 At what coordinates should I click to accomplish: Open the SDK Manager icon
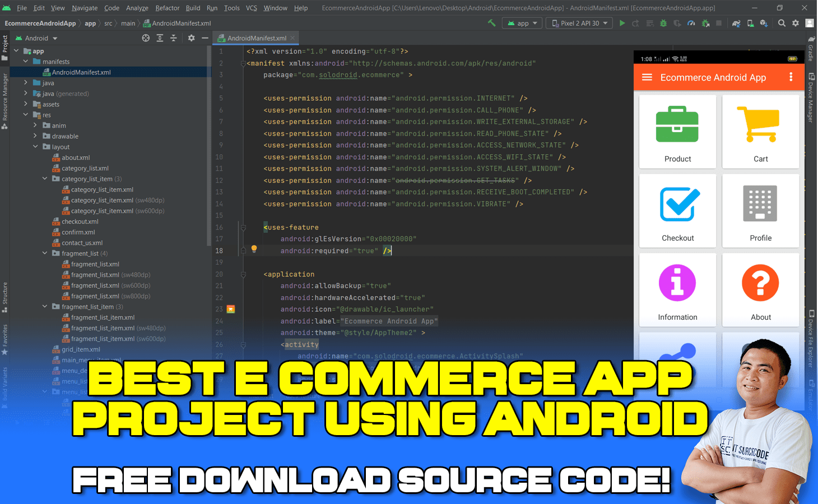click(764, 23)
